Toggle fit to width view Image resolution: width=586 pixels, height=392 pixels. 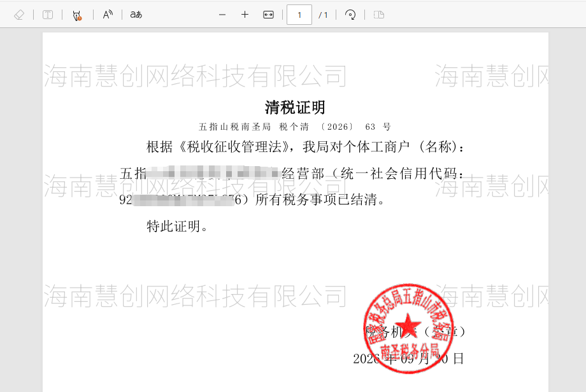coord(268,15)
